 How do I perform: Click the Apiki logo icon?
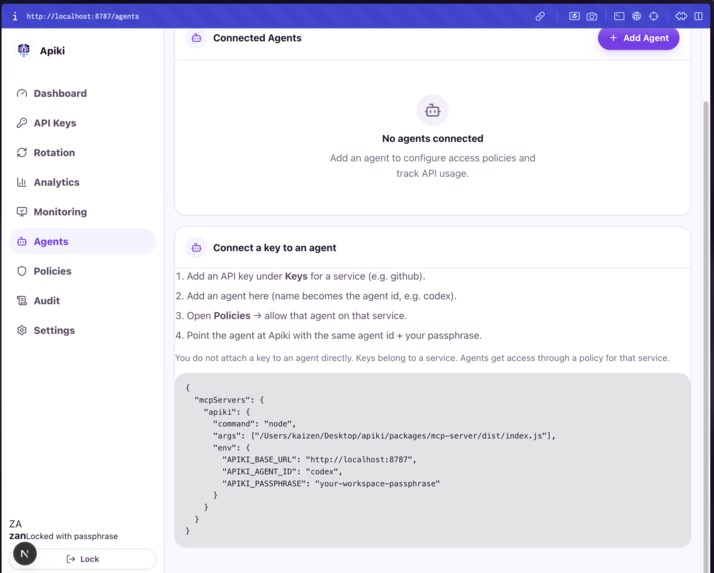[23, 50]
